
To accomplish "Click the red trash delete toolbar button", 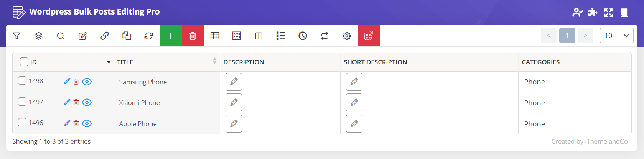I will 193,36.
